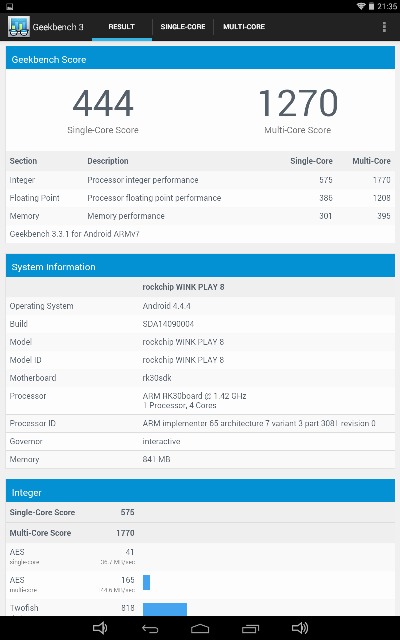Viewport: 400px width, 640px height.
Task: Tap the Memory value 841 MB
Action: point(156,459)
